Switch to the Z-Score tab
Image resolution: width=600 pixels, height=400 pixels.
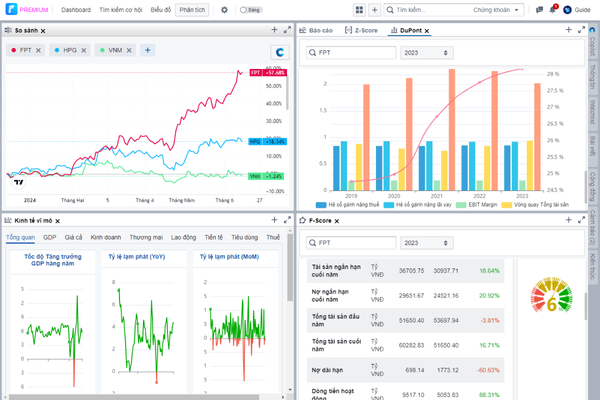pos(361,30)
